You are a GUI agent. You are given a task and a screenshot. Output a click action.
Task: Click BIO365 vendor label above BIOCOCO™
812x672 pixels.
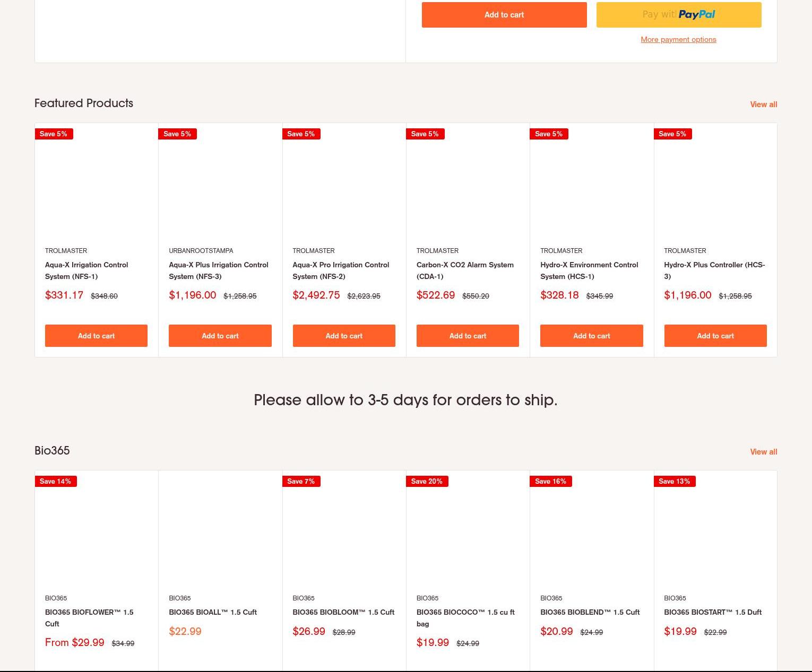427,598
